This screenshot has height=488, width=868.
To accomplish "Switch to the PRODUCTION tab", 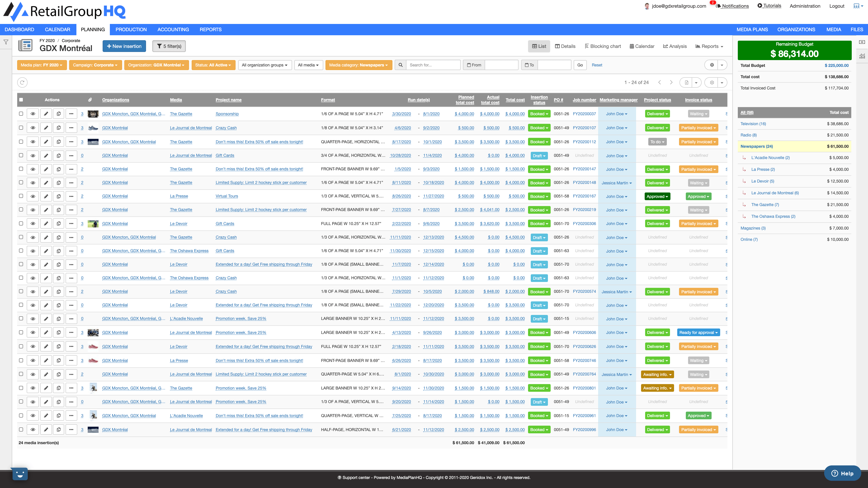I will (x=131, y=29).
